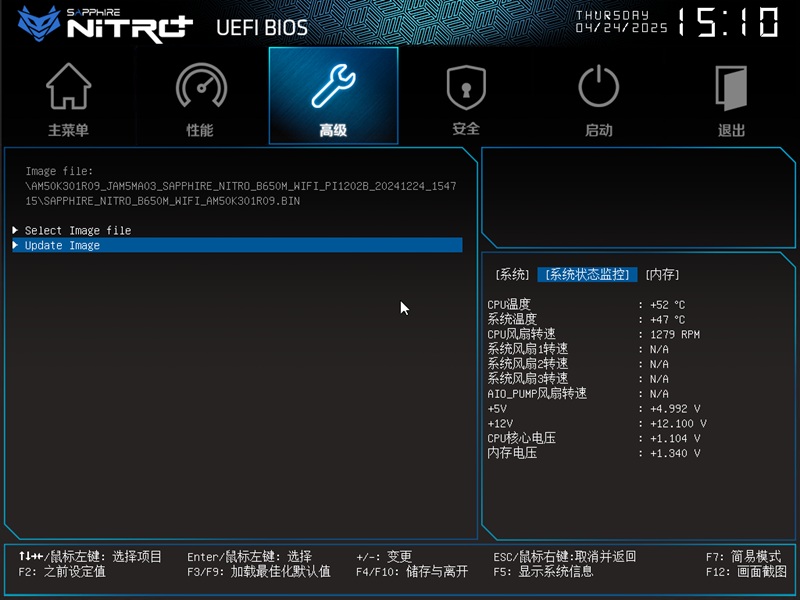Click the Image file path text
The image size is (800, 600).
coord(240,187)
